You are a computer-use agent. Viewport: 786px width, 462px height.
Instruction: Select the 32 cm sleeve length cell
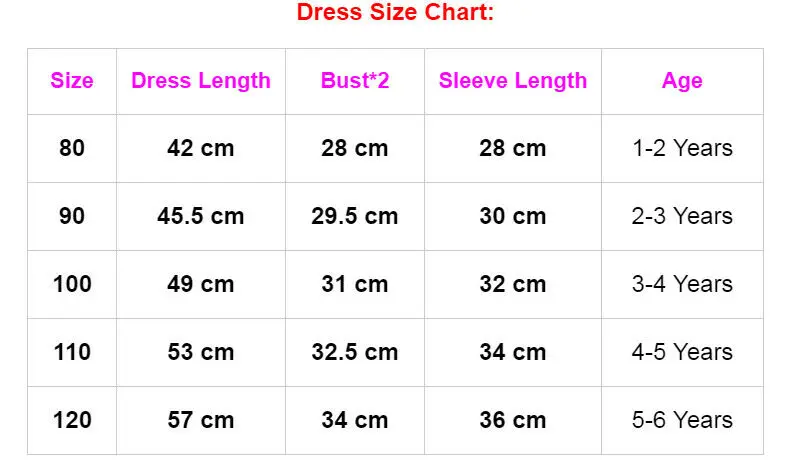(x=513, y=284)
